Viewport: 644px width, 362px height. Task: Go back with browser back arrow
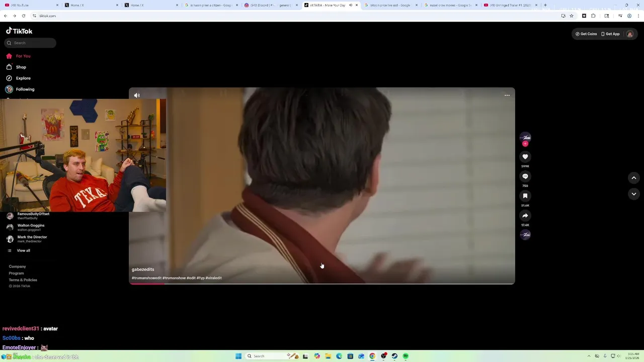[6, 16]
